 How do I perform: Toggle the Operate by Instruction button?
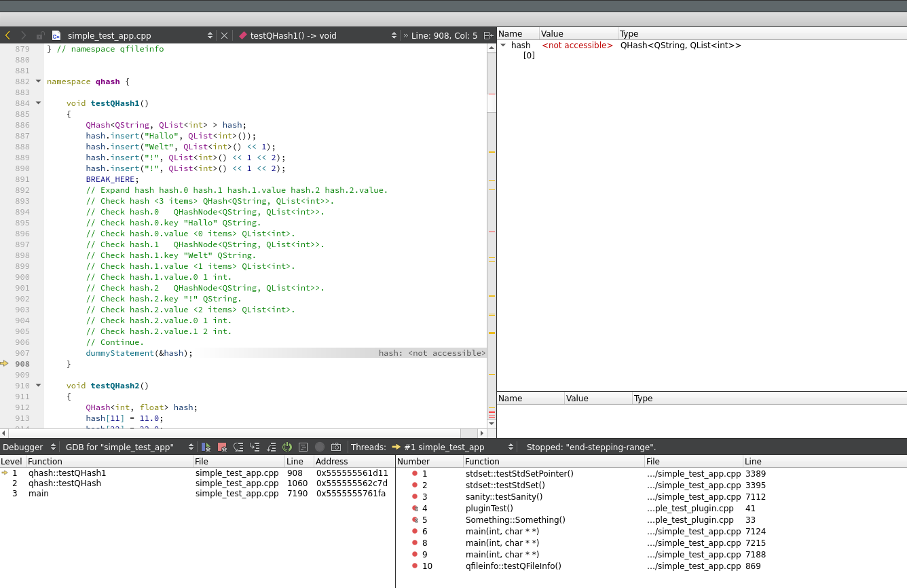coord(303,447)
